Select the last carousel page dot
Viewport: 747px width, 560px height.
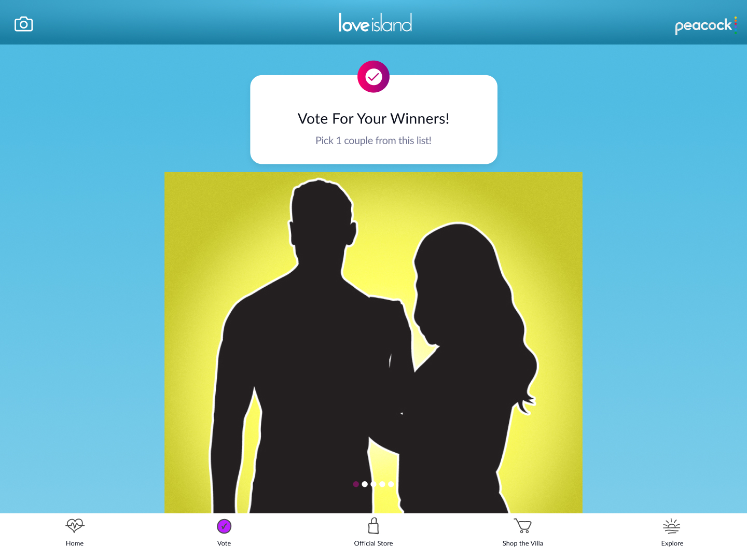391,484
